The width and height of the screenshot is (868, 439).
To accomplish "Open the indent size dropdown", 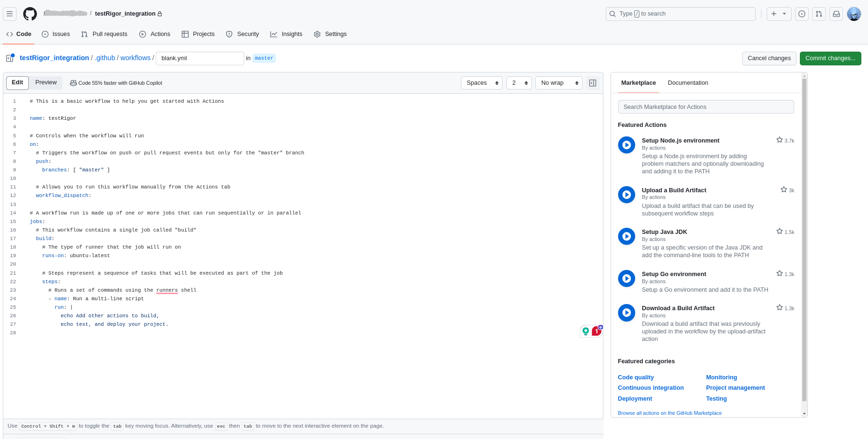I will coord(519,83).
